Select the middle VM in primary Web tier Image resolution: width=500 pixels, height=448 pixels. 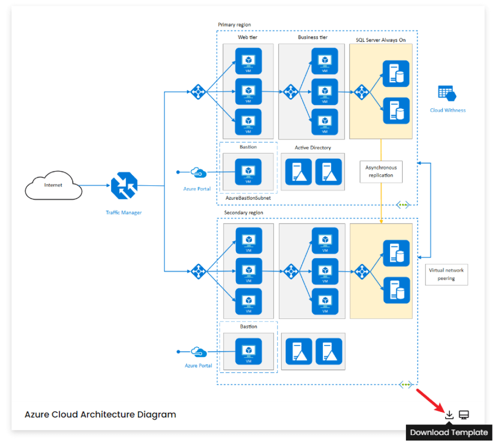pyautogui.click(x=248, y=91)
